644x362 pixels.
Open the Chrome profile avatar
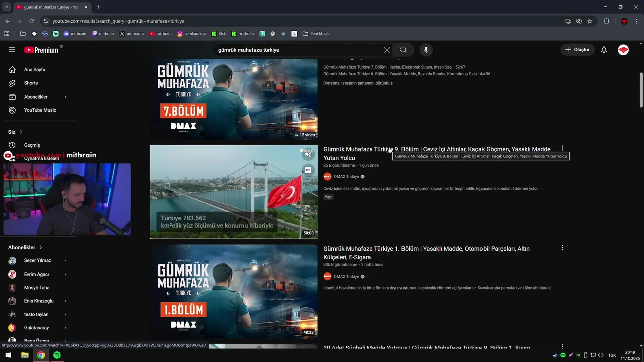(x=624, y=21)
